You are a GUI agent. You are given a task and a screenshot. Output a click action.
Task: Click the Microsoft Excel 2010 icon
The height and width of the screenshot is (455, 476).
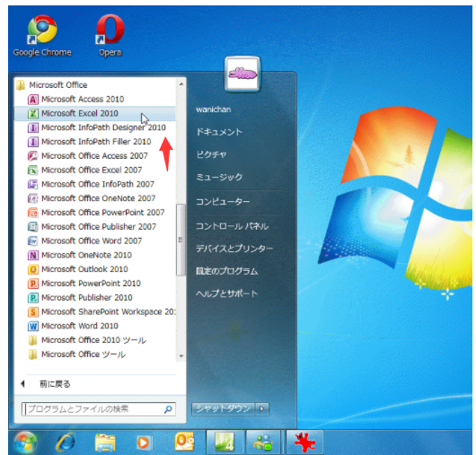33,113
